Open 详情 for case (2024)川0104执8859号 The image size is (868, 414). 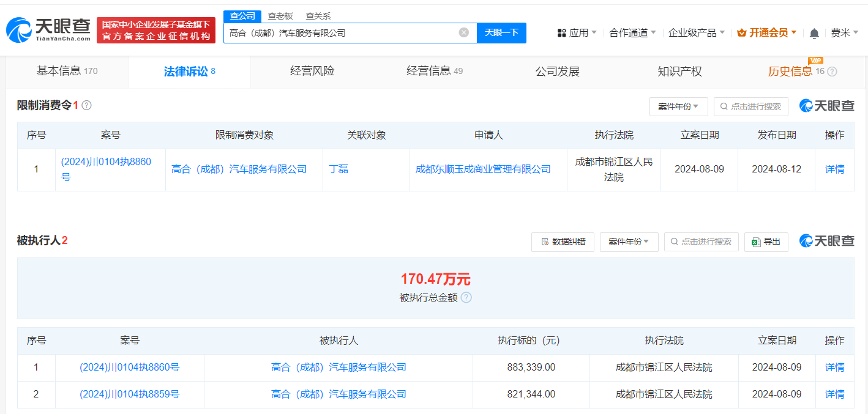[x=834, y=394]
